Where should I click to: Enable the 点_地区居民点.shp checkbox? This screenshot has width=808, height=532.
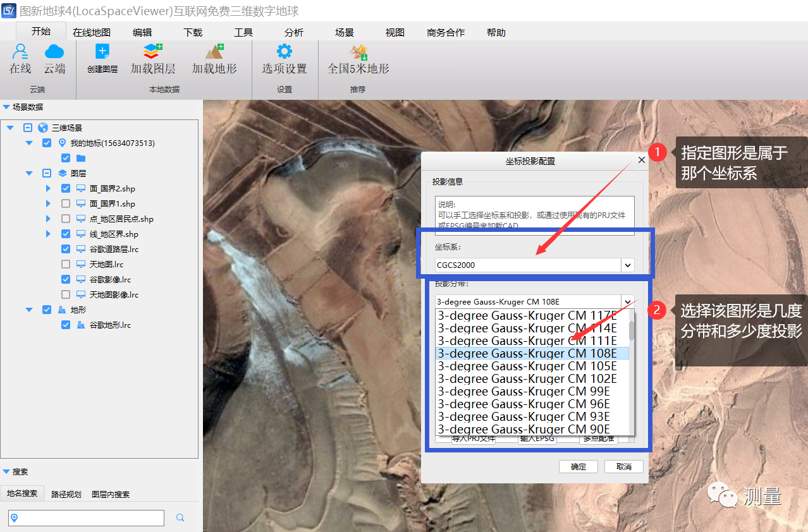[x=66, y=219]
